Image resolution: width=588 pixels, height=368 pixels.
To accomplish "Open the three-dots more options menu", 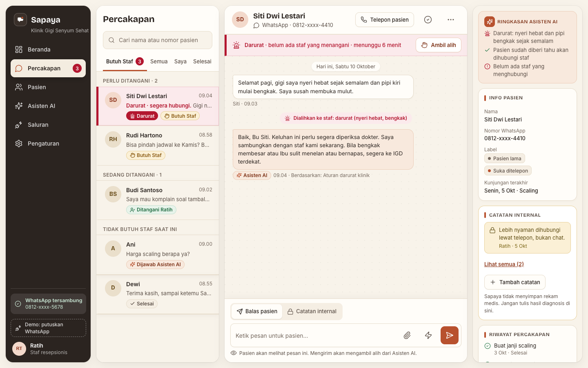I will pos(451,20).
